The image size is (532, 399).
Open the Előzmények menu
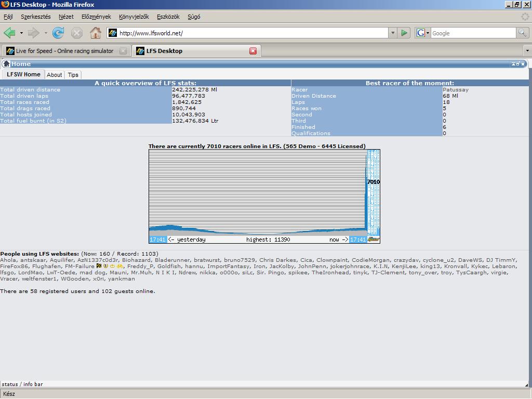pos(96,17)
